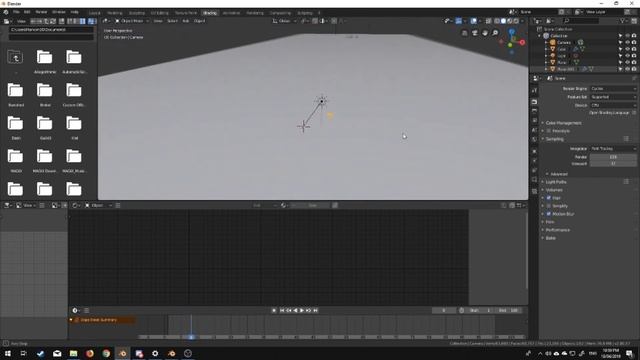Hide the Camera object with eye icon
The height and width of the screenshot is (360, 640).
point(627,42)
